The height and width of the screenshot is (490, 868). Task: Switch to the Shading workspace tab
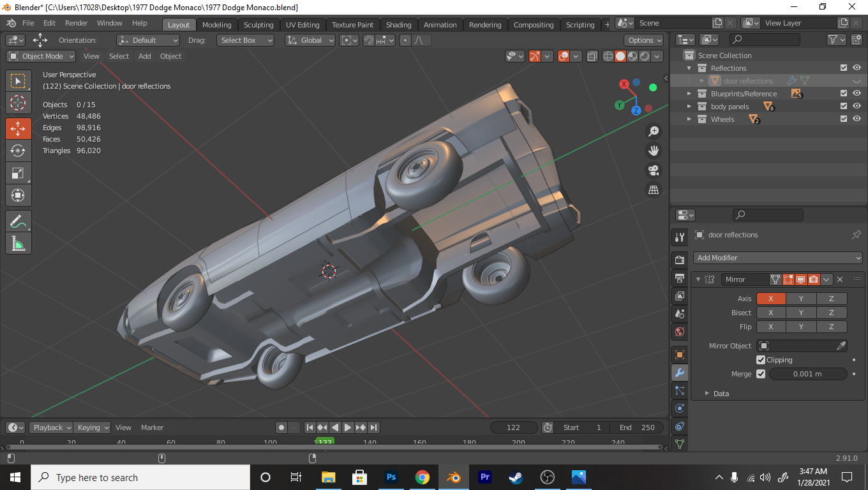coord(398,25)
